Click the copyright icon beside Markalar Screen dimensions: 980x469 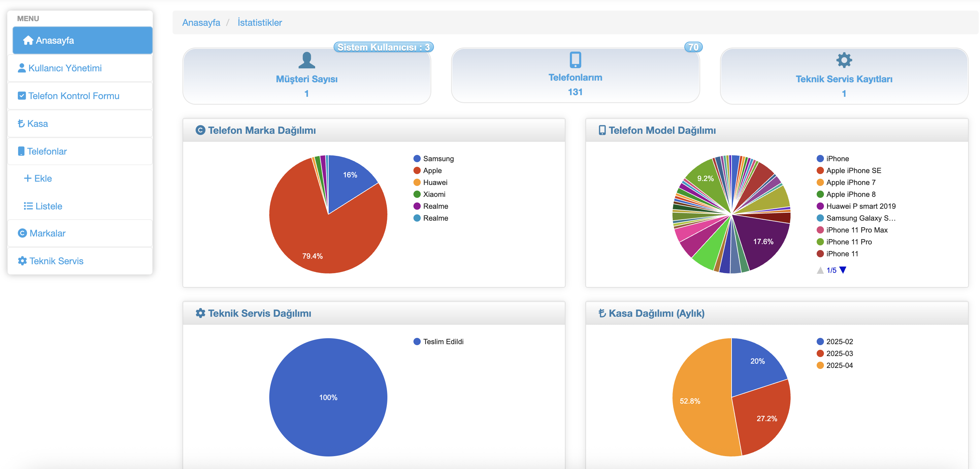[x=22, y=233]
